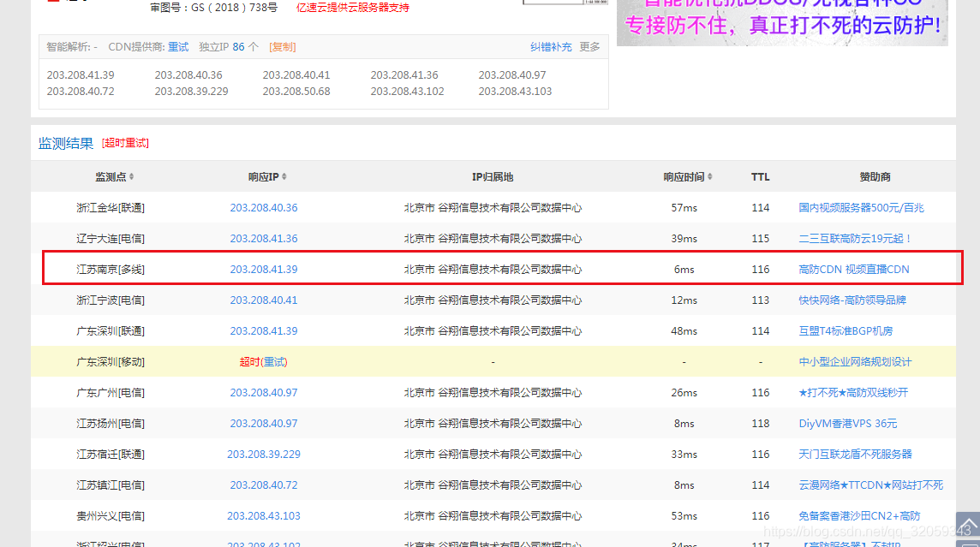The image size is (980, 547).
Task: Click IP 203.208.40.72 in 江苏镇江 row
Action: tap(264, 485)
